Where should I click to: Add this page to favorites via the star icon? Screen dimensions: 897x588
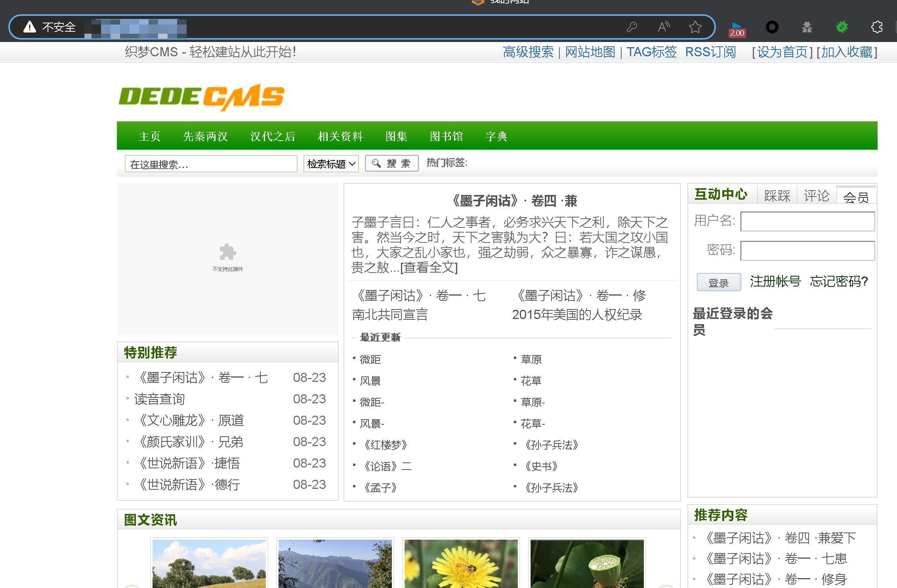tap(695, 27)
